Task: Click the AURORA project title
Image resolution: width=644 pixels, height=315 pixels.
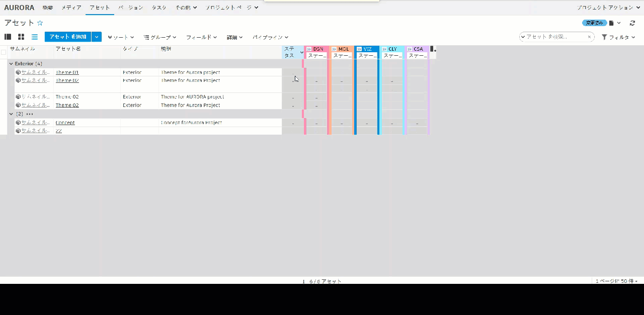Action: point(19,8)
